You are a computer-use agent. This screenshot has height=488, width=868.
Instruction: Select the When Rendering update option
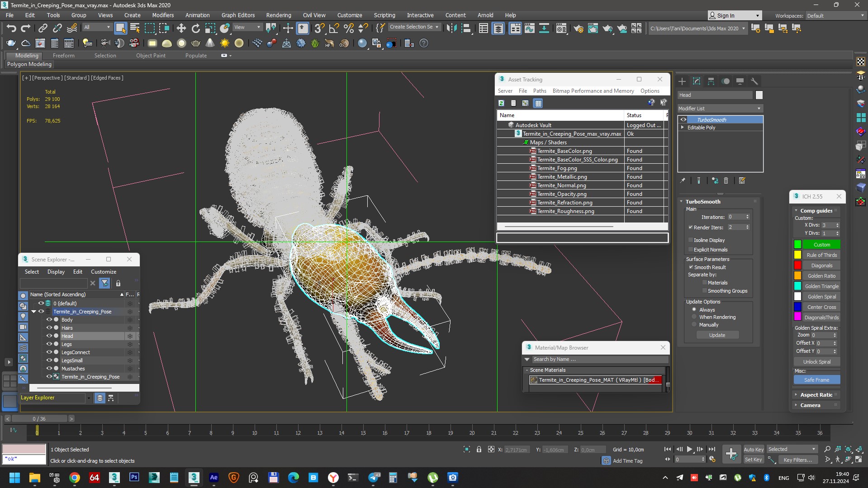(694, 317)
